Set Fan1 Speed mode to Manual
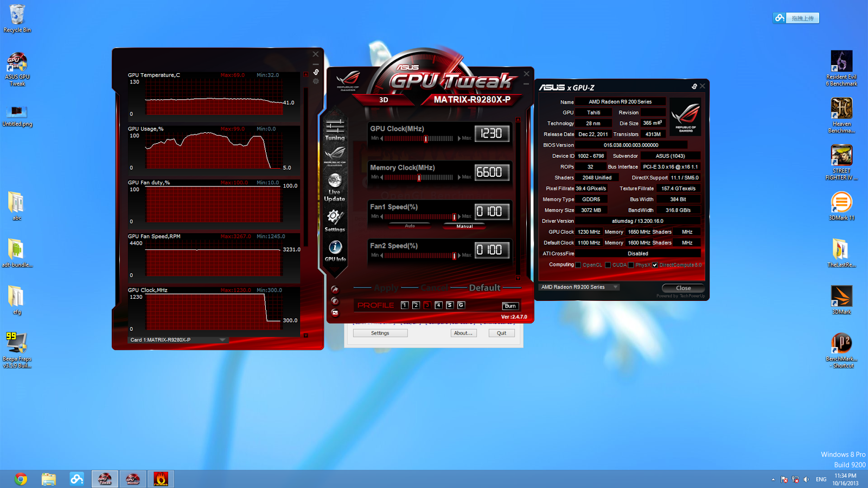The image size is (868, 488). [x=464, y=226]
